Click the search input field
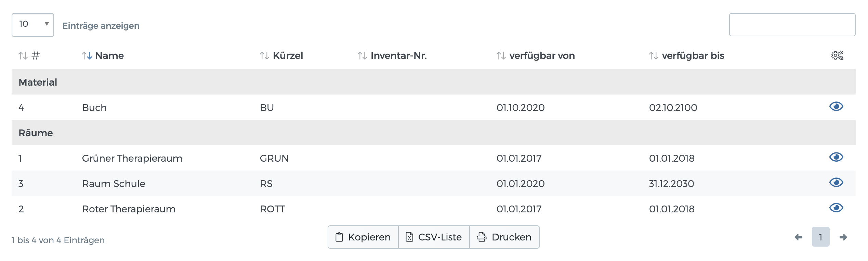This screenshot has height=261, width=868. tap(792, 25)
